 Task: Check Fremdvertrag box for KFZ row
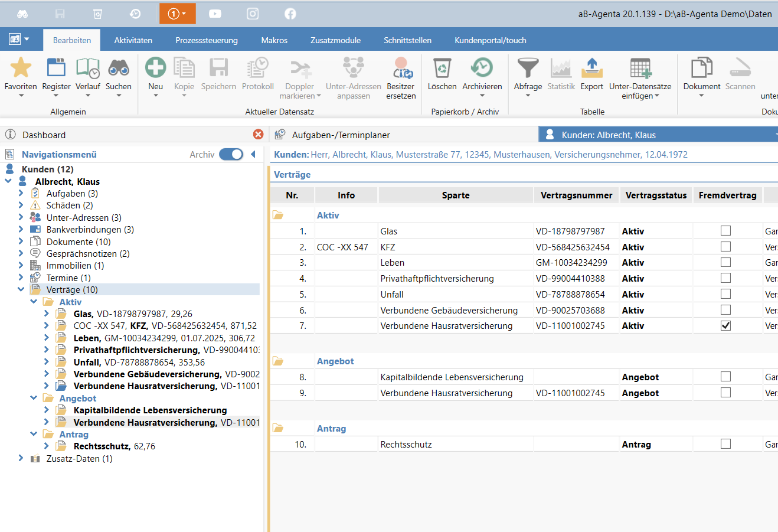point(725,247)
